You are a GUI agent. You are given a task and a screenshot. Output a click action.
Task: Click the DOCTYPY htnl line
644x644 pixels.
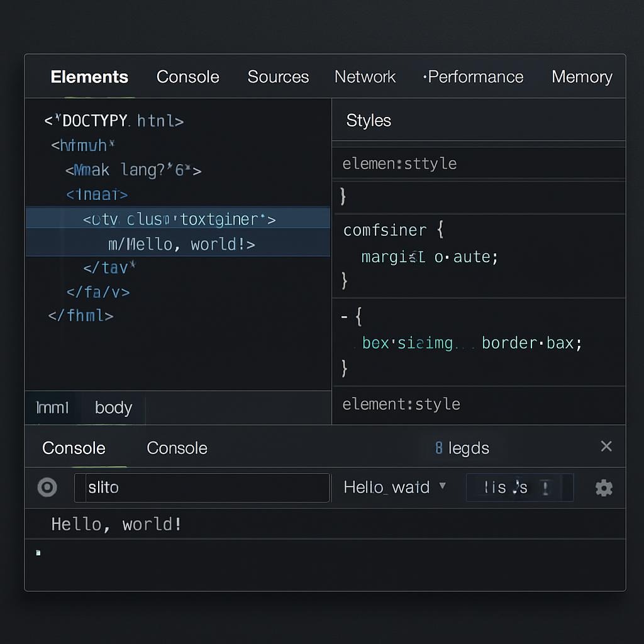click(x=114, y=121)
